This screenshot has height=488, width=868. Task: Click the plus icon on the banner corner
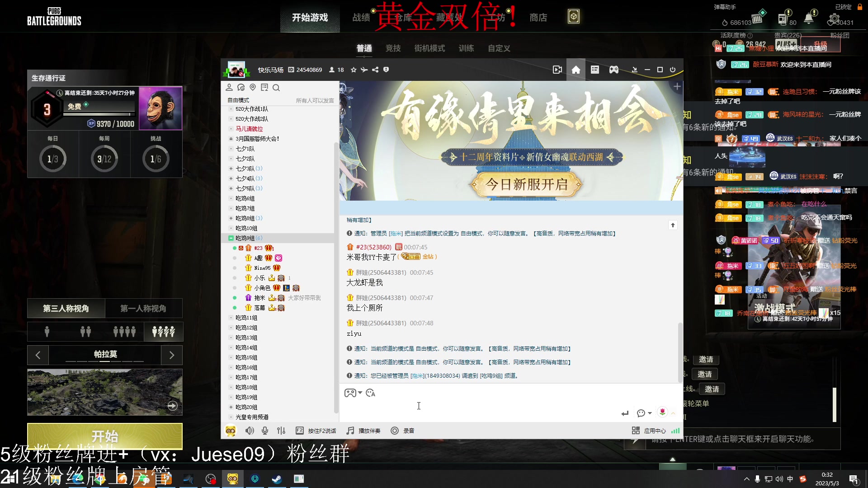677,86
